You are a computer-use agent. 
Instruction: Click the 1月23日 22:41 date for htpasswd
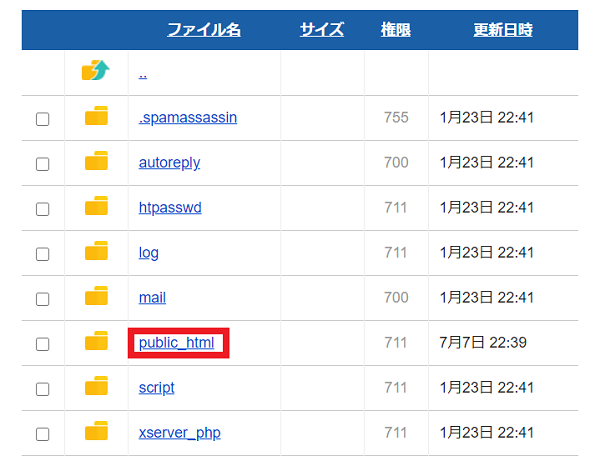pyautogui.click(x=487, y=207)
